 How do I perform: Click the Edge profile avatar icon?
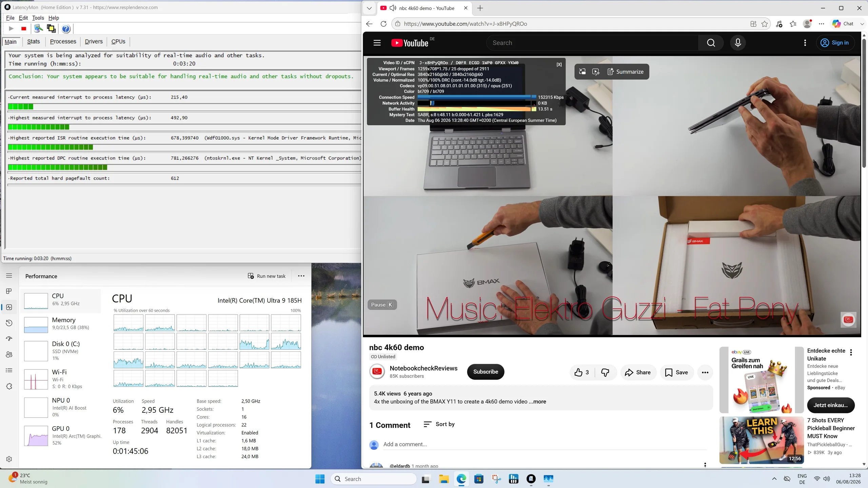tap(807, 24)
